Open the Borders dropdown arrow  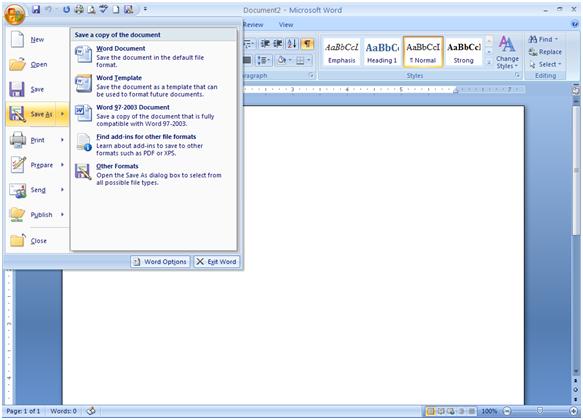[309, 60]
